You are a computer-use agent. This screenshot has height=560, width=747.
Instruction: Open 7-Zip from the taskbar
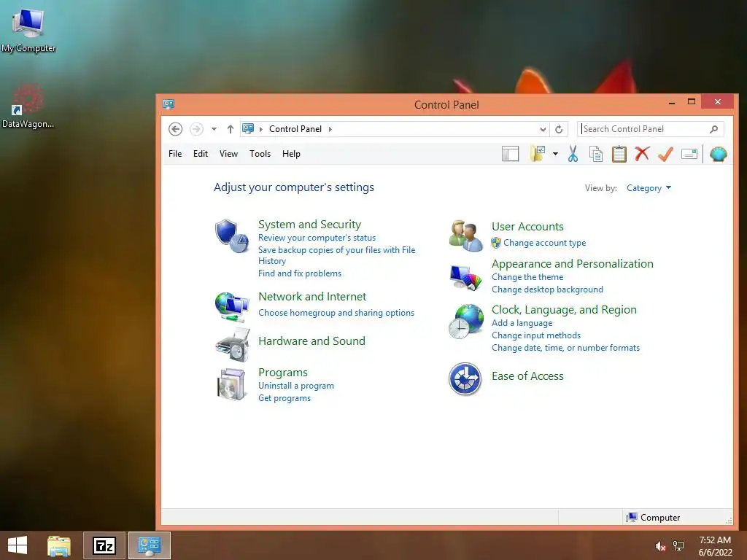click(104, 545)
